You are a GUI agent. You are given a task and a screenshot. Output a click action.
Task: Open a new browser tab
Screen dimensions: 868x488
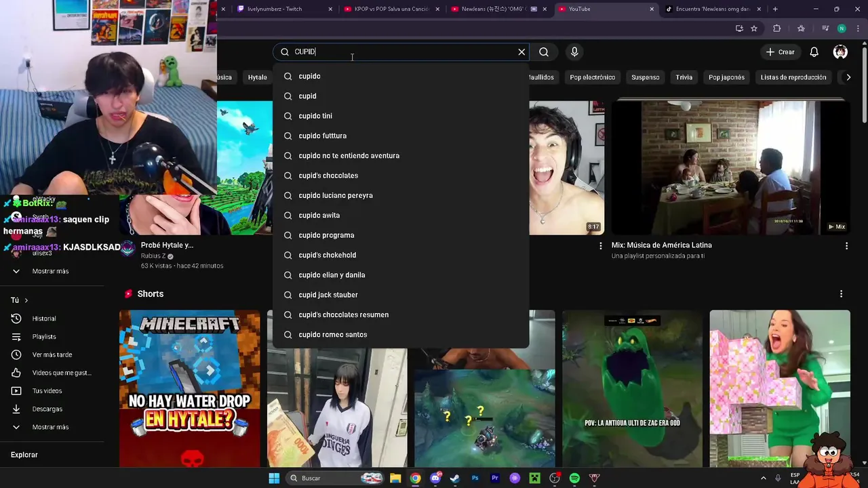775,9
